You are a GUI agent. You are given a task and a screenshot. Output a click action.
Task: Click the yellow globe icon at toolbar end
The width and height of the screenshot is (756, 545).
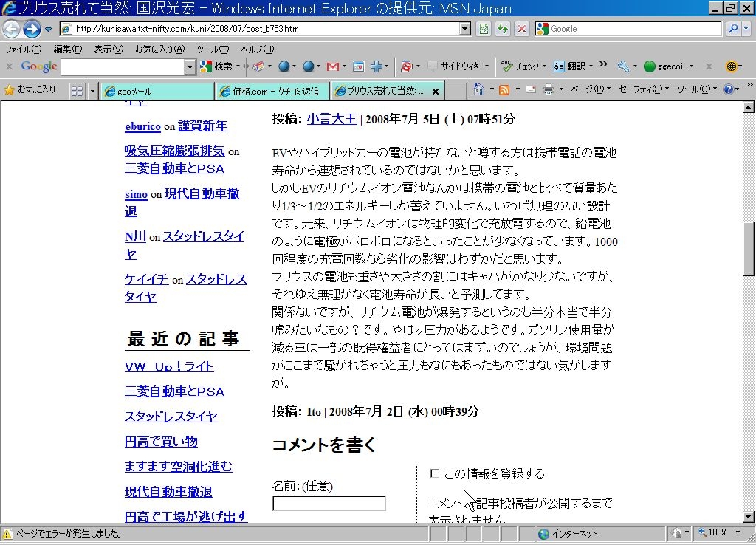(732, 66)
